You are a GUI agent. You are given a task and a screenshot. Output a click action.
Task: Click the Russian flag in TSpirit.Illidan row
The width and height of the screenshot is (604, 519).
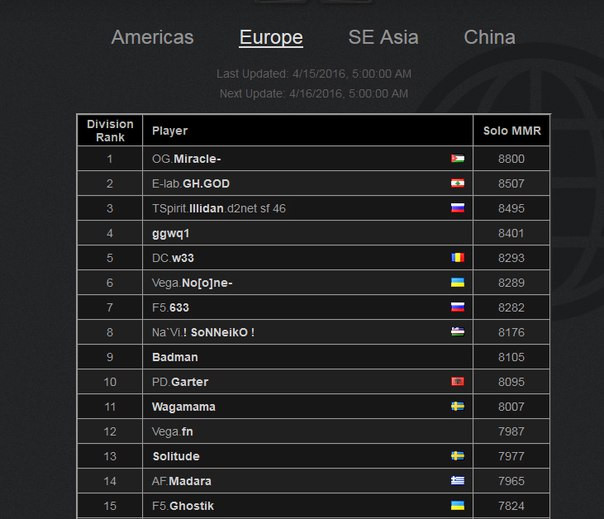(x=457, y=208)
